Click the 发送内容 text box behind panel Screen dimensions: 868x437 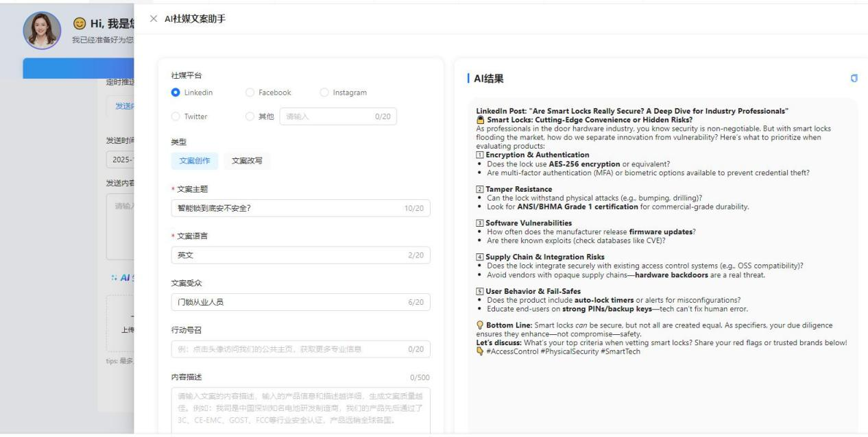click(x=120, y=226)
